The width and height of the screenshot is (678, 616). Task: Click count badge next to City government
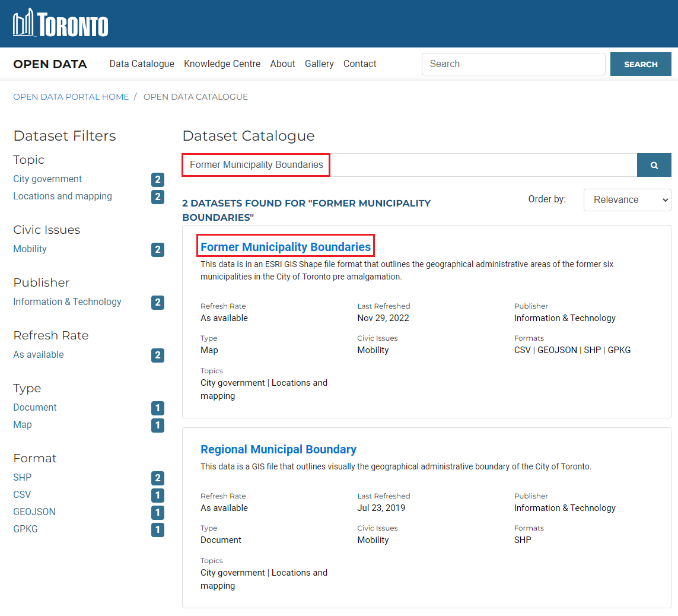pyautogui.click(x=158, y=180)
